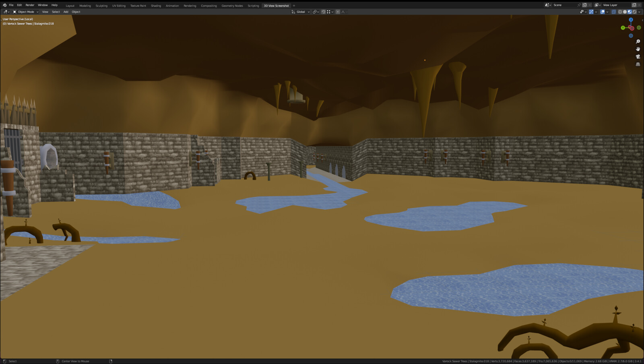Open the Help menu

[54, 5]
